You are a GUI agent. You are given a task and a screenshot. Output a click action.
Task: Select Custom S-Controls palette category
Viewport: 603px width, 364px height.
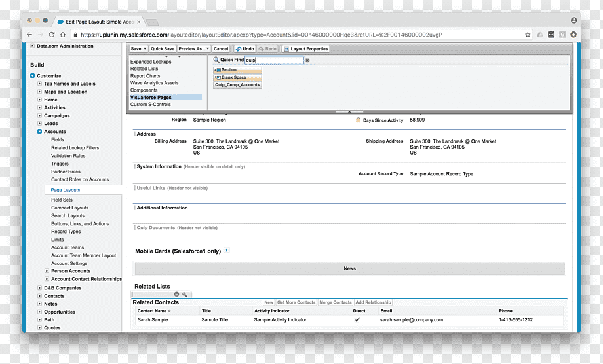click(150, 105)
